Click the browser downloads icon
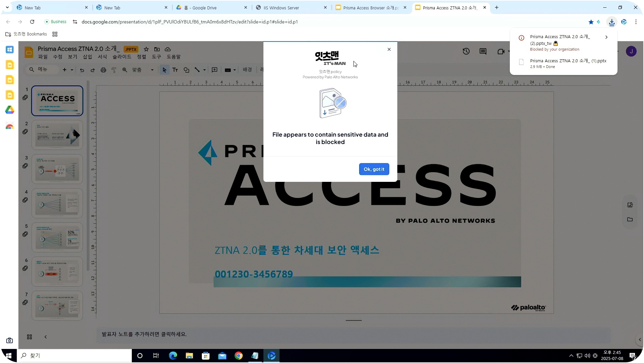 (x=612, y=22)
